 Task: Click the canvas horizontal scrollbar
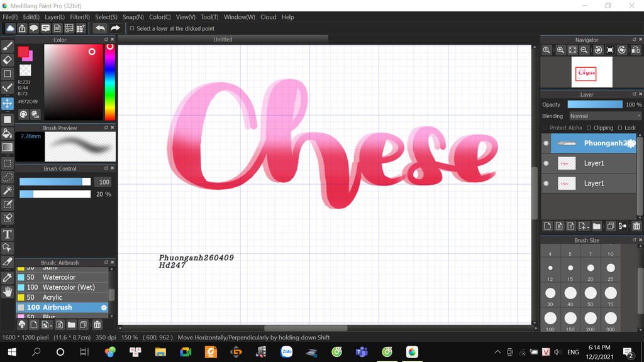click(306, 328)
